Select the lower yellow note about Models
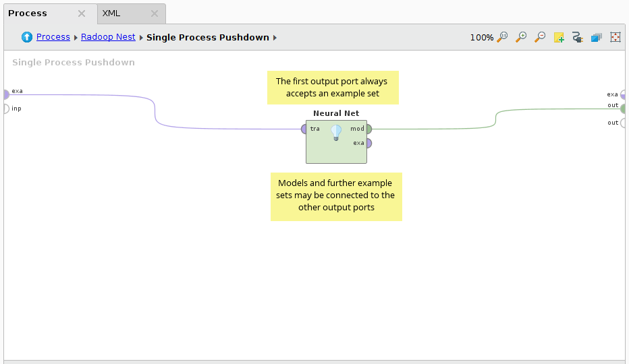The height and width of the screenshot is (364, 629). pyautogui.click(x=336, y=196)
